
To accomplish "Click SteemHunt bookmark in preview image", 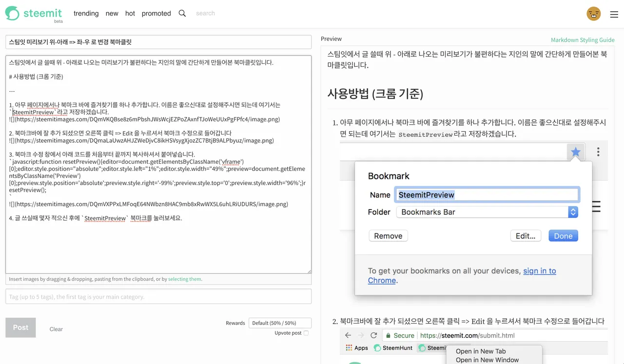I will (x=393, y=348).
